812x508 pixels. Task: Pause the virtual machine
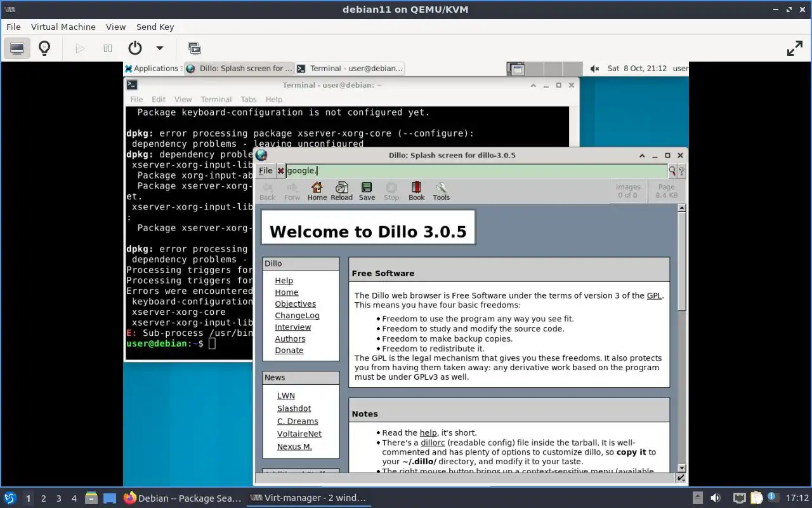click(108, 48)
